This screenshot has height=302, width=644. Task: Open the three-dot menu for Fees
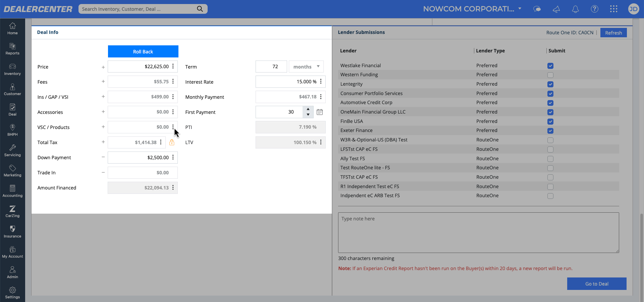(173, 82)
